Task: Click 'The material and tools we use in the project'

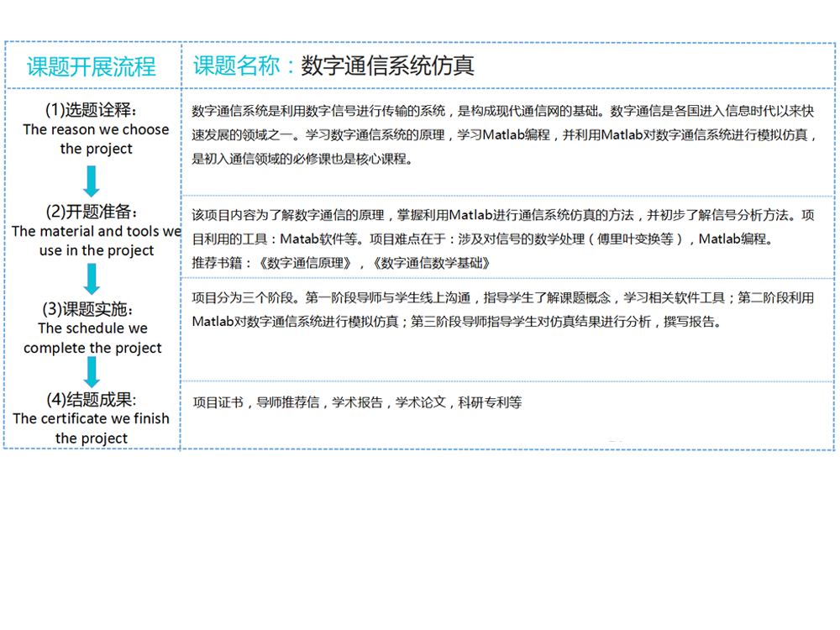Action: [97, 240]
